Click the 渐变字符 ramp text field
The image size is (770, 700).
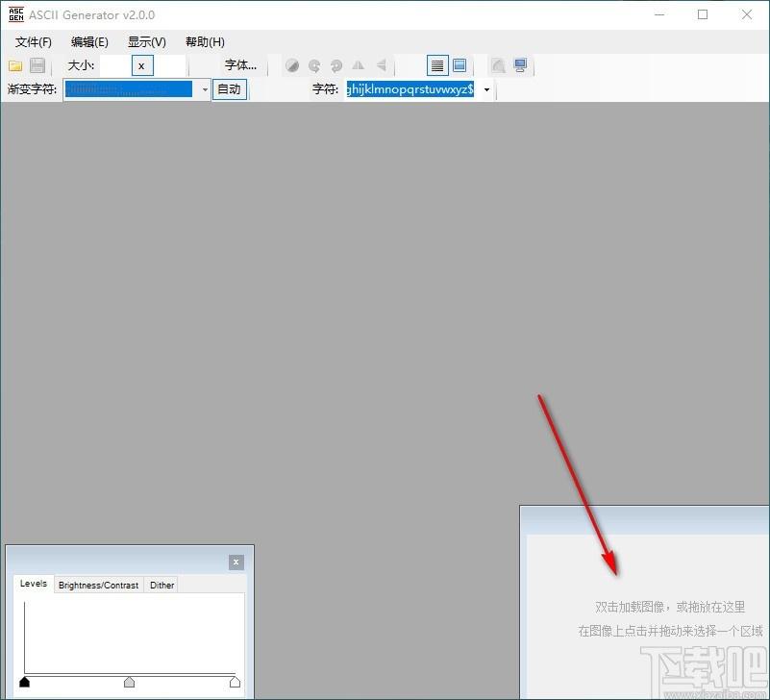(x=129, y=89)
